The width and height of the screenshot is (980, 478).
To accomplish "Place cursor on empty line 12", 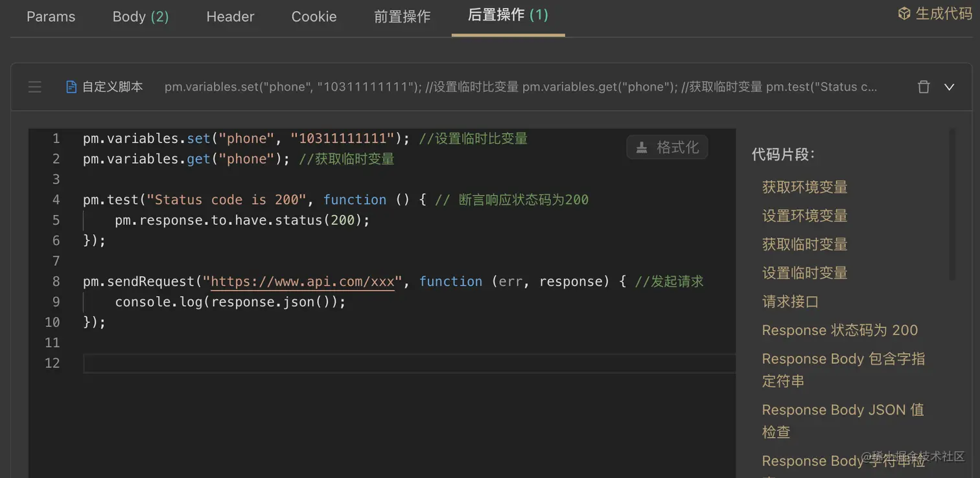I will [x=409, y=363].
